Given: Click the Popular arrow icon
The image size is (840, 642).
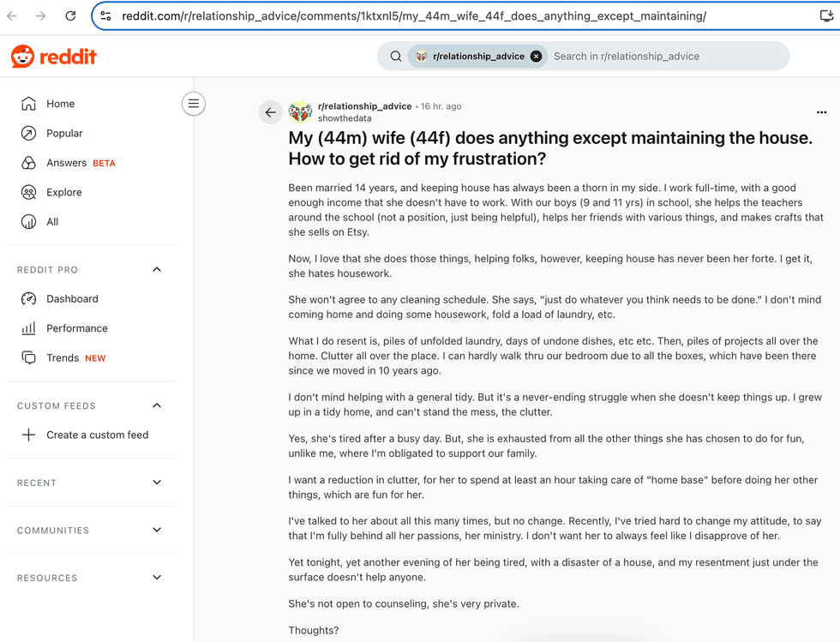Looking at the screenshot, I should (x=28, y=133).
